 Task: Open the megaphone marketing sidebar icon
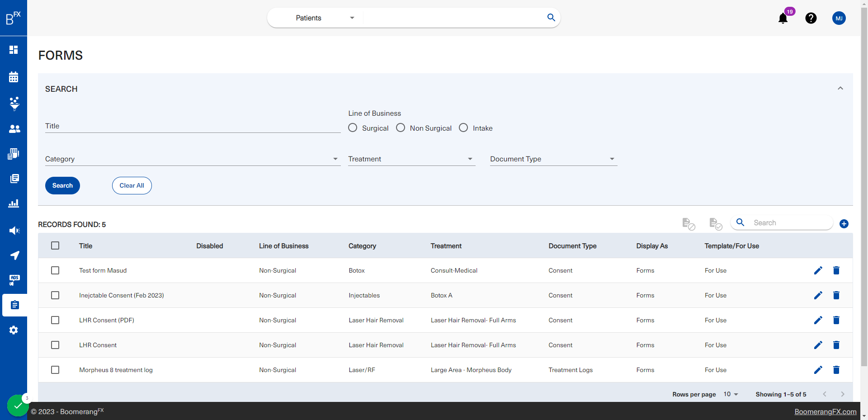14,231
